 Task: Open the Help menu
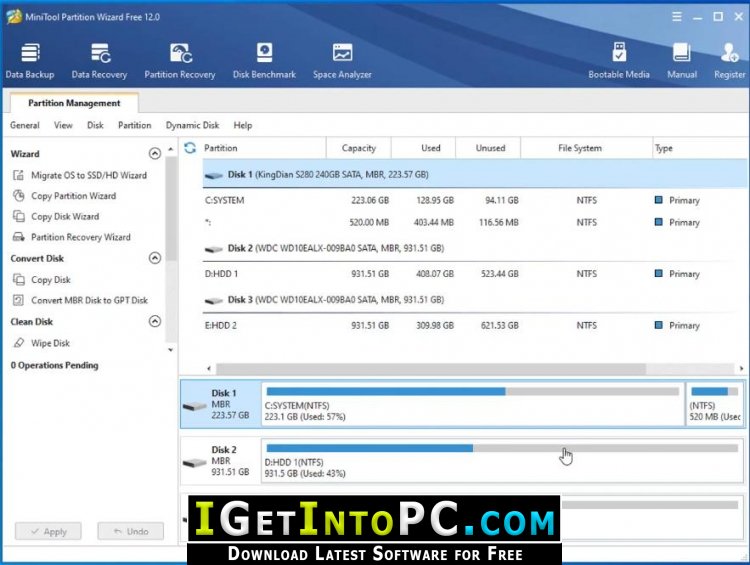243,125
